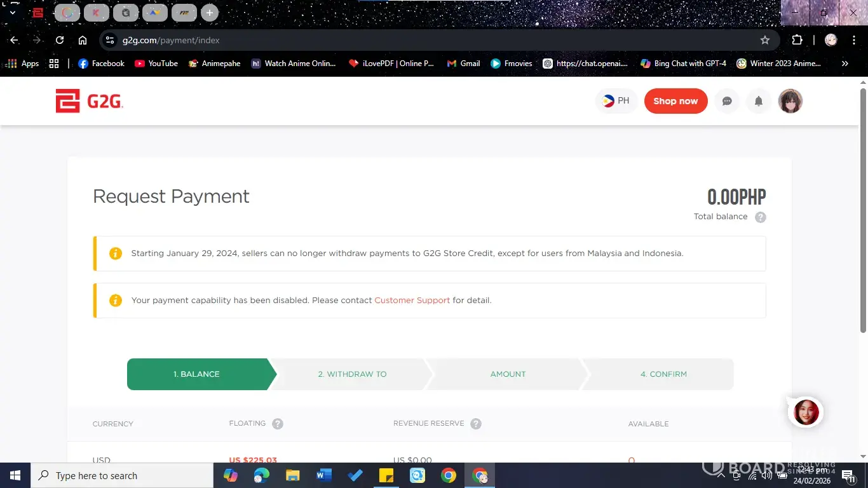Open the Chrome profile avatar
868x488 pixels.
(831, 40)
